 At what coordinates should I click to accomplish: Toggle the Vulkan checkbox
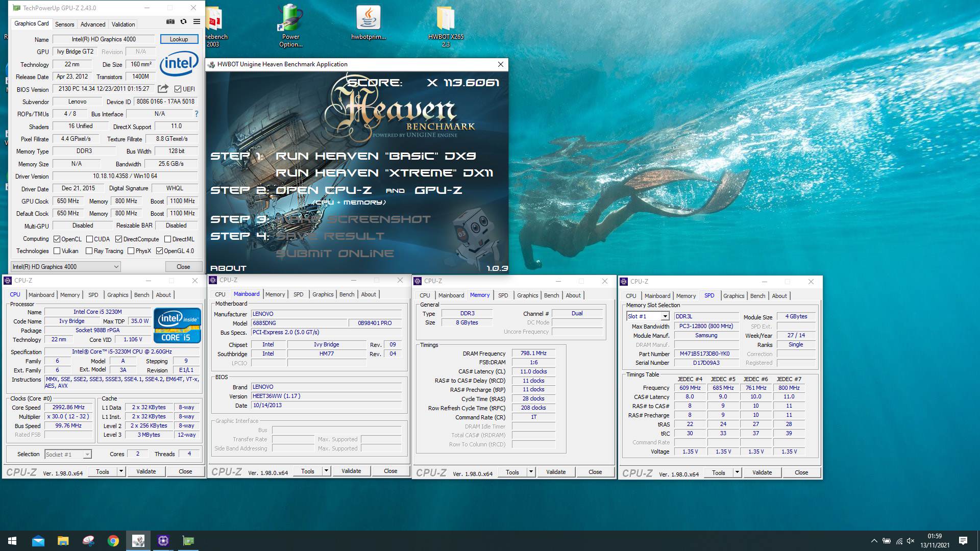pyautogui.click(x=57, y=251)
